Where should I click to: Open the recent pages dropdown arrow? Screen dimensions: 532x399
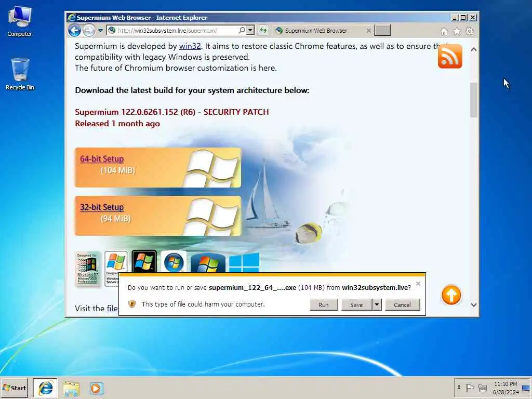(100, 31)
